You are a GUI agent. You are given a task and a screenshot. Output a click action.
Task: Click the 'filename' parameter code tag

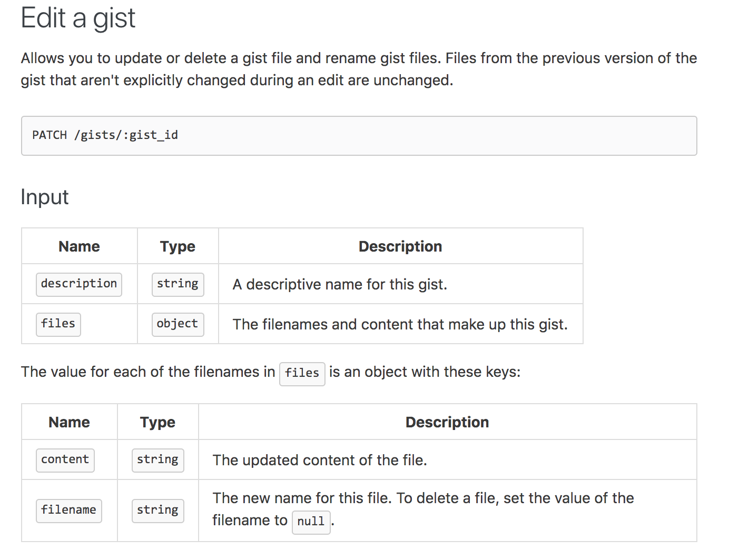[68, 511]
